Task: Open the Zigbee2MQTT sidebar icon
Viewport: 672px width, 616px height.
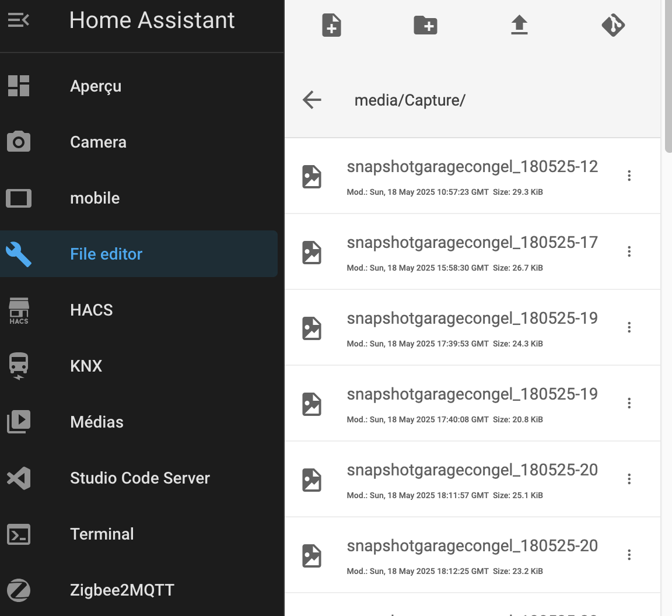Action: coord(19,590)
